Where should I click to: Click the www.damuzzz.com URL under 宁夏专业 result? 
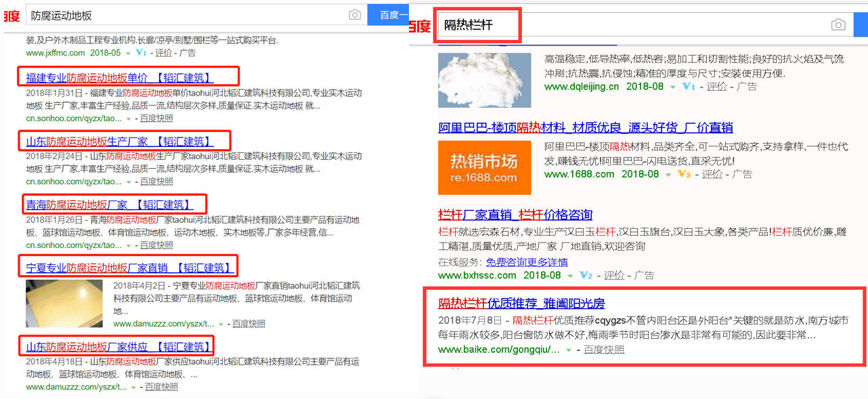click(163, 324)
